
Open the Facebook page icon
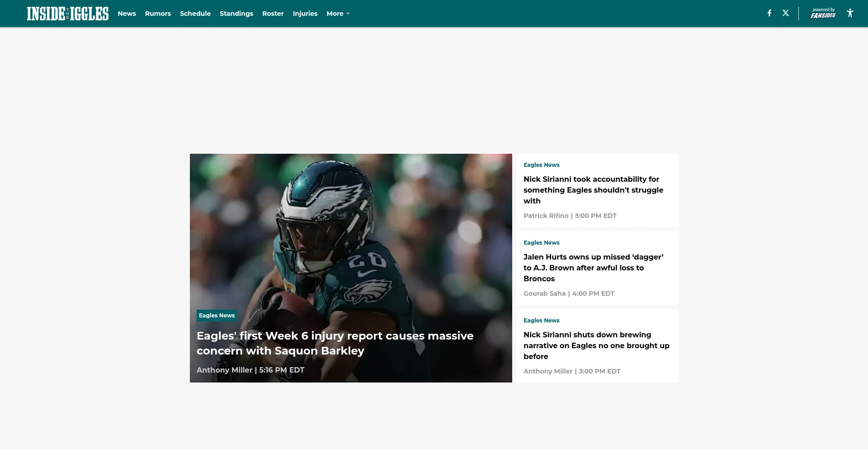pyautogui.click(x=769, y=13)
